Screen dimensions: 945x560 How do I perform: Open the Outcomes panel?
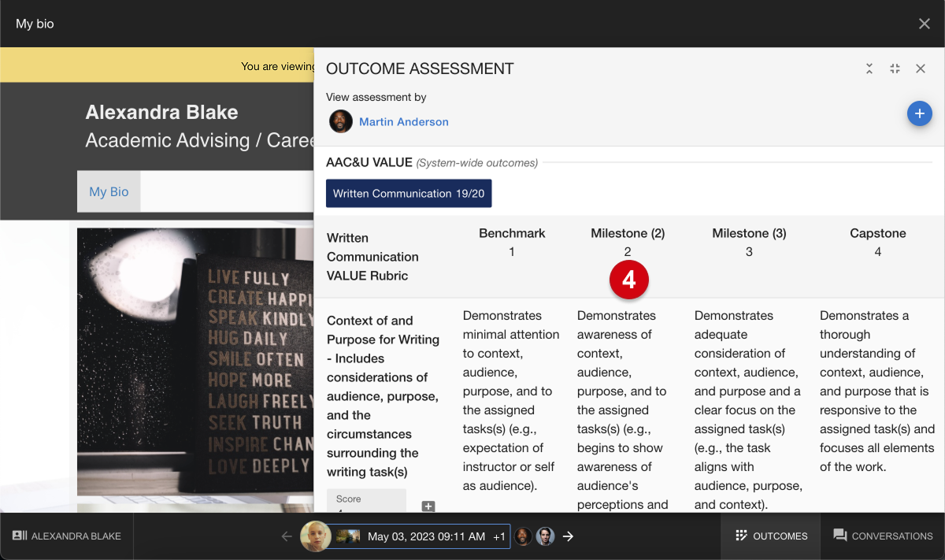point(771,536)
